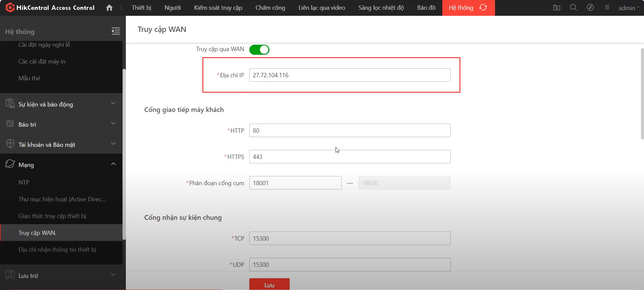The height and width of the screenshot is (290, 644).
Task: Open the compass navigation icon
Action: [x=590, y=7]
